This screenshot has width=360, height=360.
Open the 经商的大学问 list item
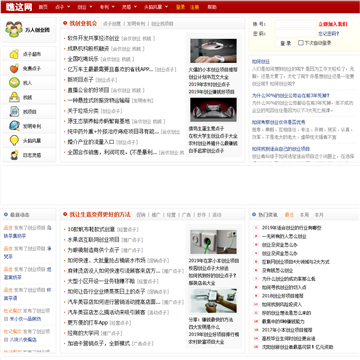tap(83, 333)
